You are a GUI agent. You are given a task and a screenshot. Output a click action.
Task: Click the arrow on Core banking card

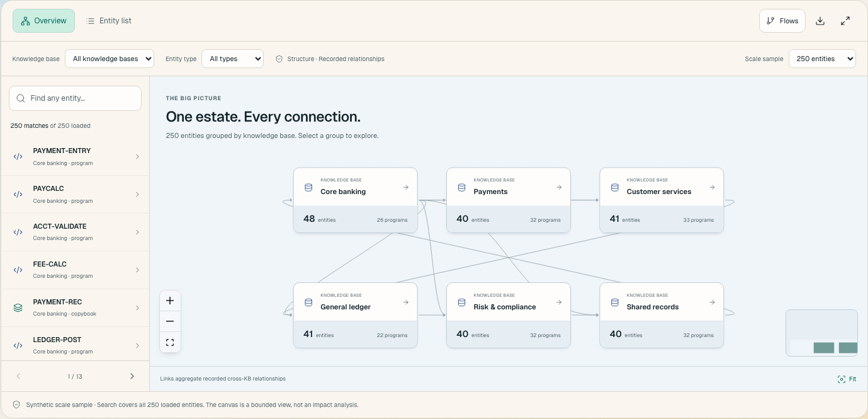(406, 187)
